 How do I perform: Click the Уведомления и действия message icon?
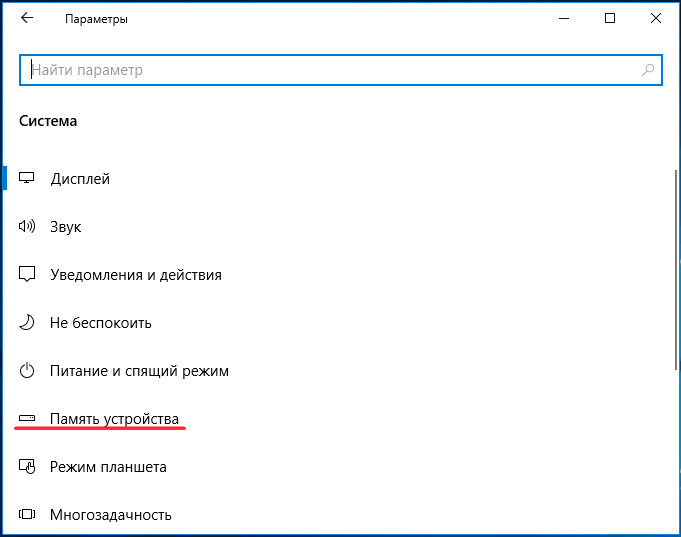(x=26, y=274)
